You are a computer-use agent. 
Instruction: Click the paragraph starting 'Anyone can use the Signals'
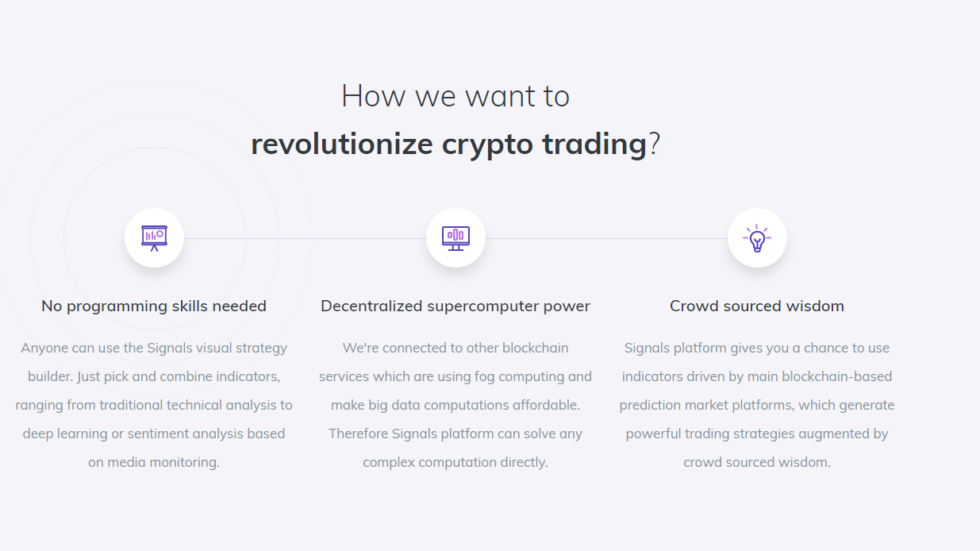click(x=154, y=405)
